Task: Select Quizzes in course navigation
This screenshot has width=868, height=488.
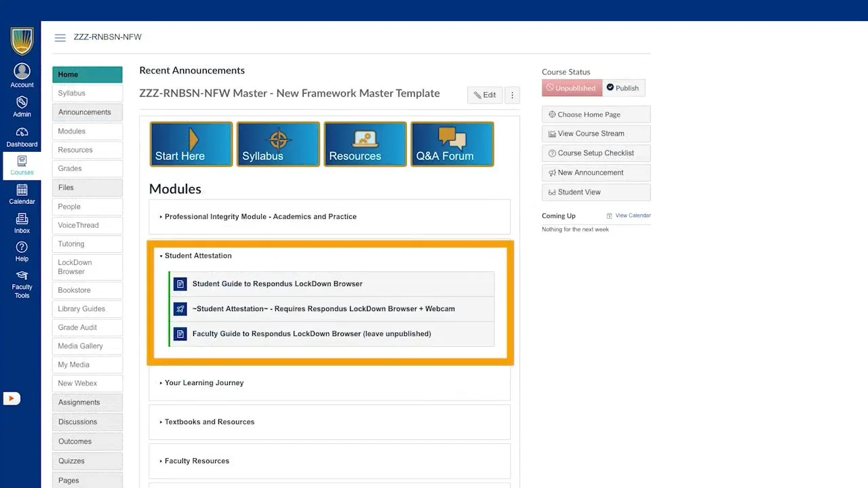Action: (x=87, y=462)
